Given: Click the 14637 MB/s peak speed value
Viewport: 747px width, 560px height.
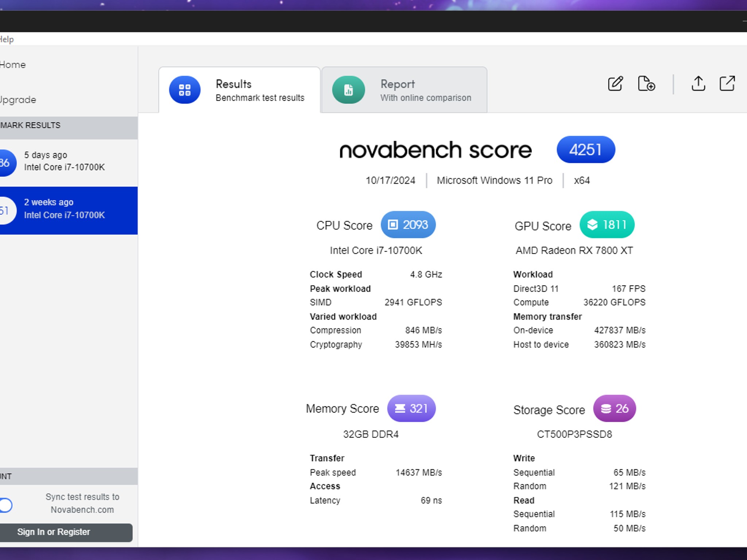Looking at the screenshot, I should pyautogui.click(x=419, y=472).
